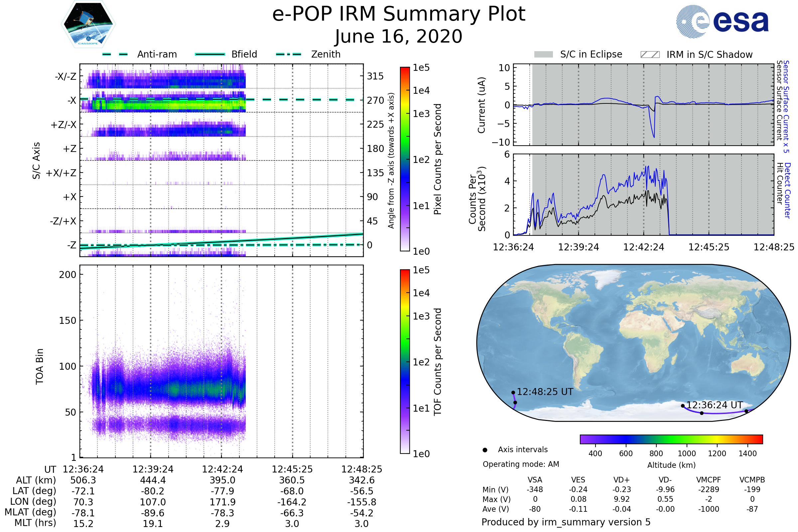
Task: Click the Anti-ram dashed line legend marker
Action: tap(115, 54)
